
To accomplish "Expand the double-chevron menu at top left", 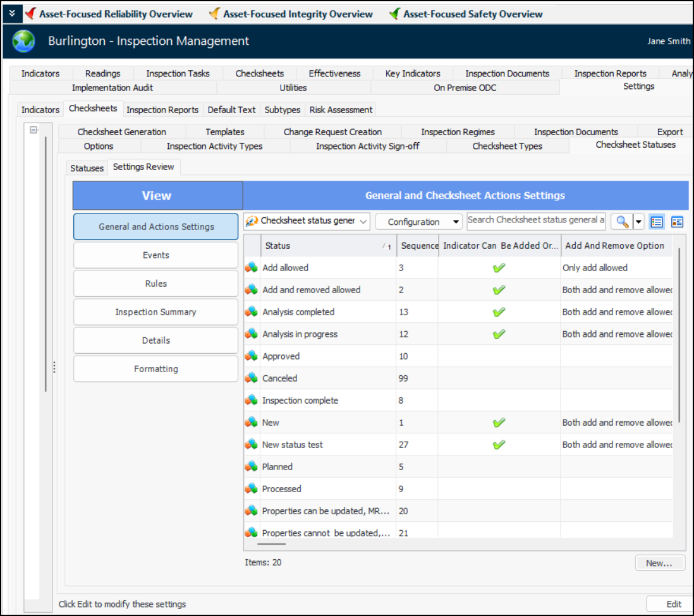I will coord(12,13).
